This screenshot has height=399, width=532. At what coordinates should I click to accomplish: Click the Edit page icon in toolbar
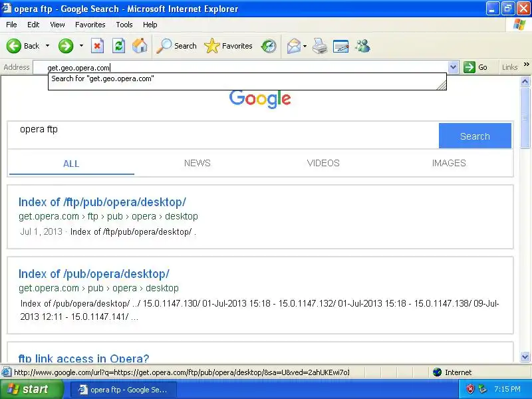click(x=340, y=46)
